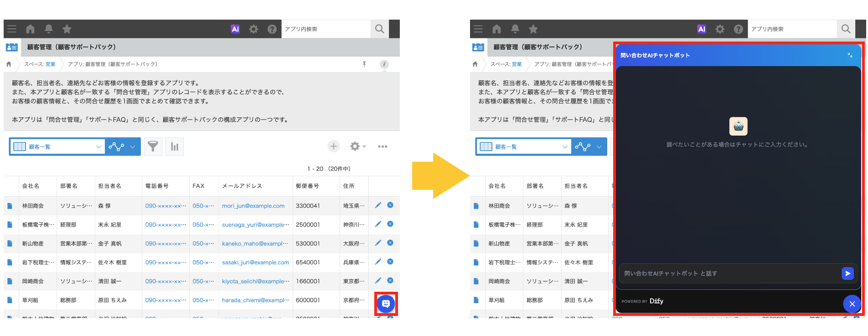Open the chatbot bubble button in the left screenshot
This screenshot has height=336, width=868.
point(386,304)
